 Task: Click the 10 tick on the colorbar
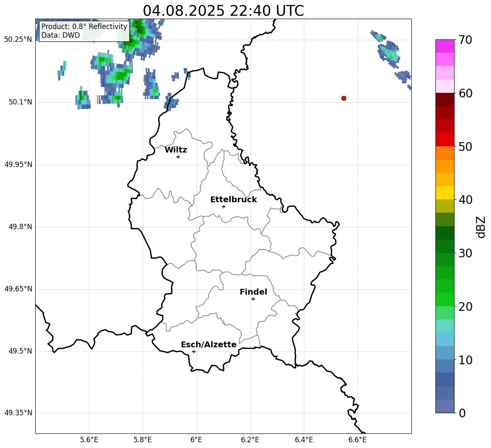(465, 360)
